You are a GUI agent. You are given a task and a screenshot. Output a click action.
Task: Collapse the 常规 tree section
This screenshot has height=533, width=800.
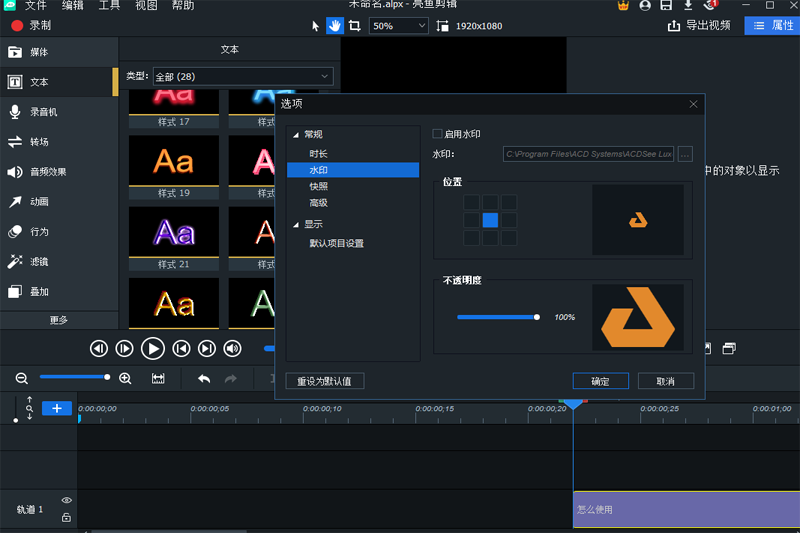[x=295, y=135]
